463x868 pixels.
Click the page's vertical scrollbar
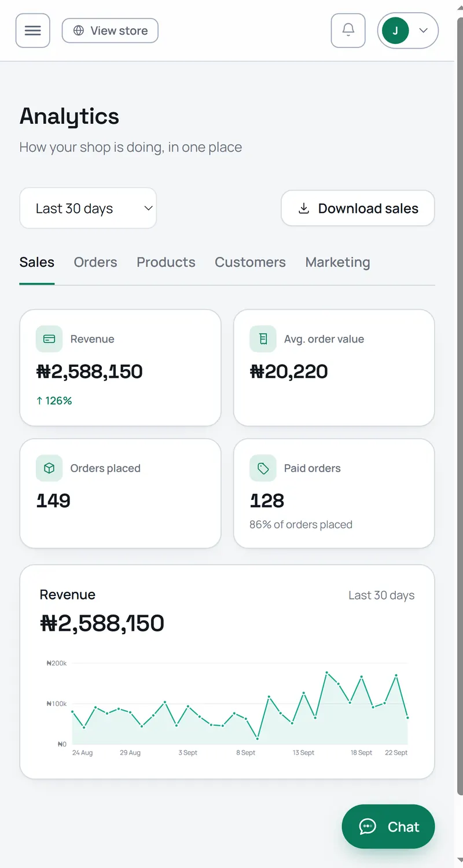coord(460,405)
